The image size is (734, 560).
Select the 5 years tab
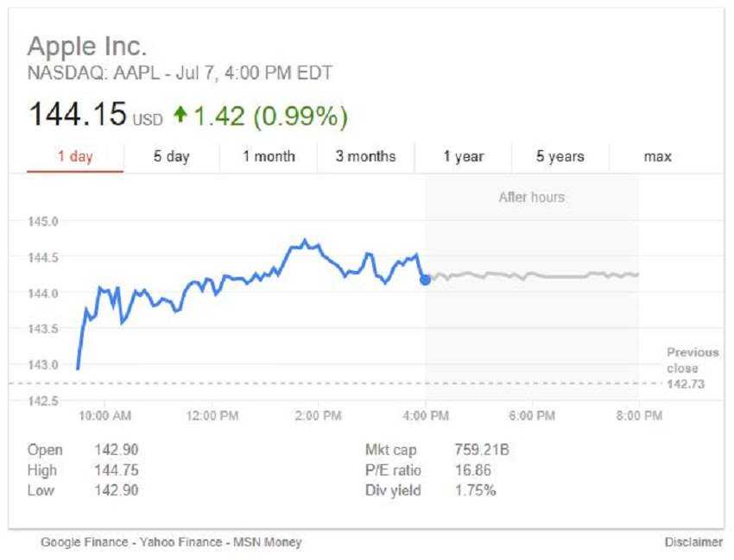click(560, 156)
